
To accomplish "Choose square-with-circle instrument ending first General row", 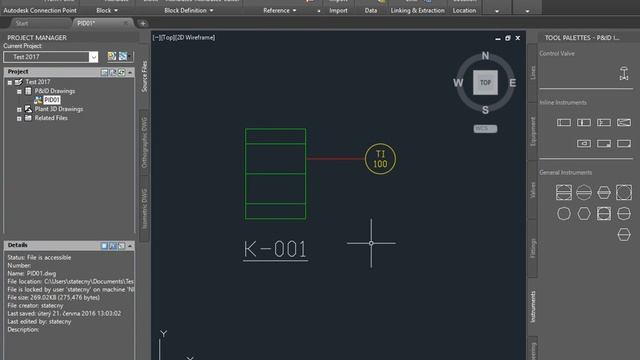I will point(624,192).
